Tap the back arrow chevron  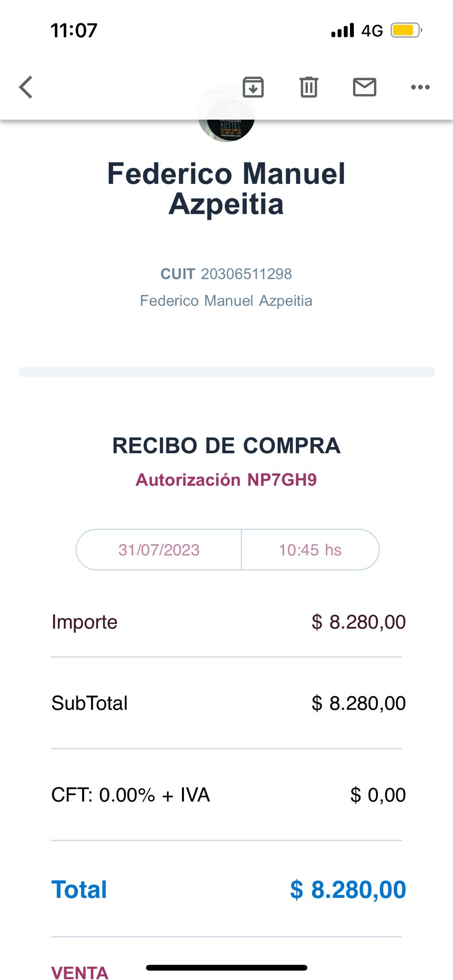[26, 87]
